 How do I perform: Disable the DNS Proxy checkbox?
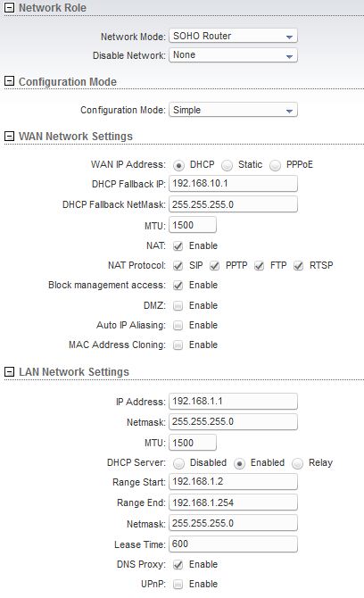click(178, 564)
